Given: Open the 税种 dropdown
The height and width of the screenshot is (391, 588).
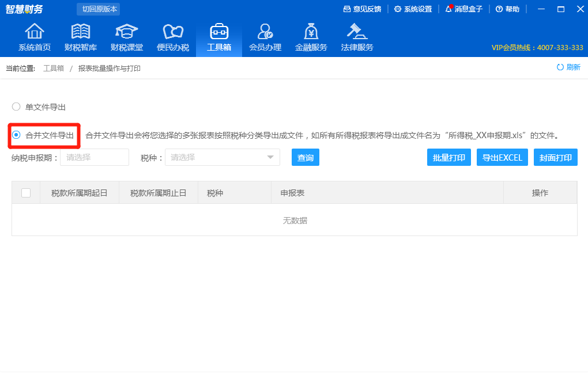Looking at the screenshot, I should [x=222, y=157].
